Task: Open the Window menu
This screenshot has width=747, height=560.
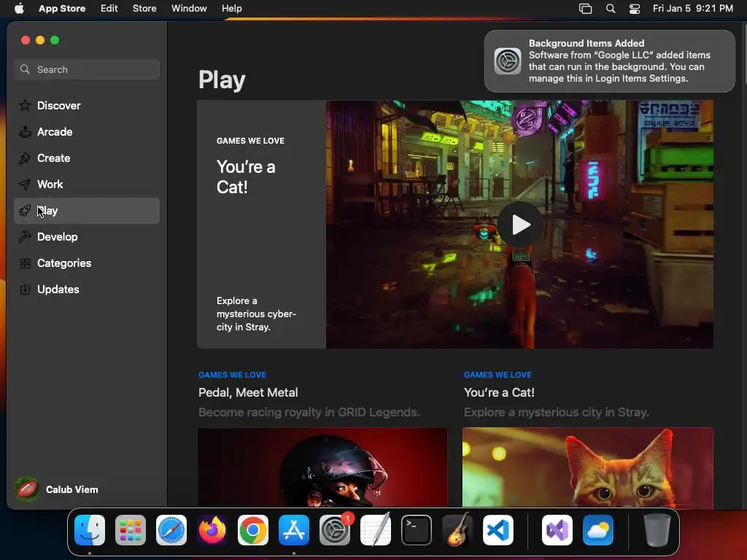Action: coord(189,8)
